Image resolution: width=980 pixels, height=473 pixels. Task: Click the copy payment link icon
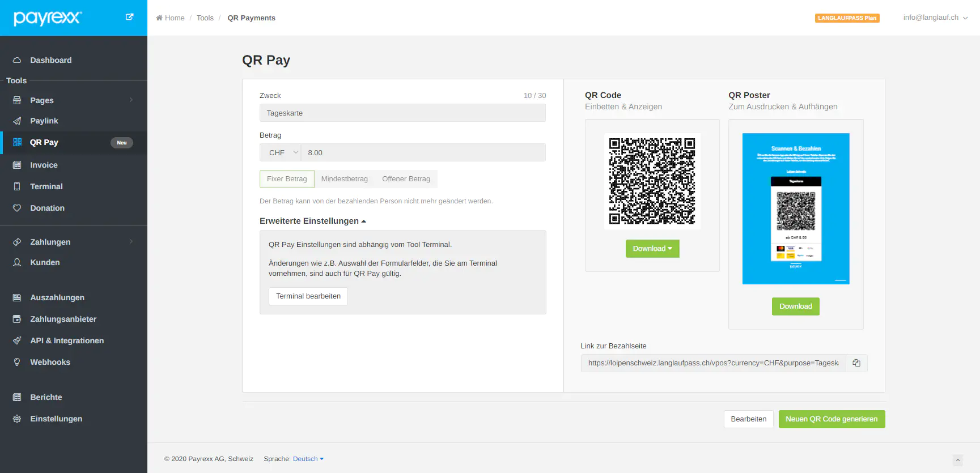click(x=856, y=363)
